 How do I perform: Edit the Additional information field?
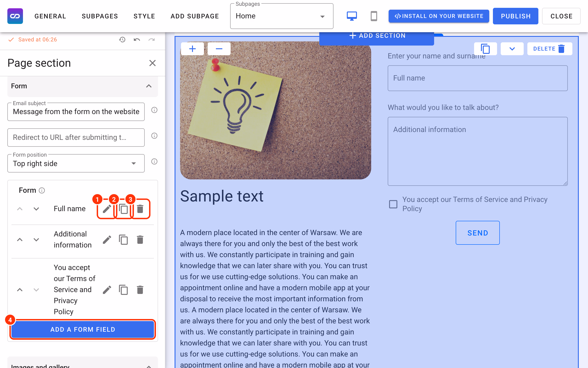point(107,239)
